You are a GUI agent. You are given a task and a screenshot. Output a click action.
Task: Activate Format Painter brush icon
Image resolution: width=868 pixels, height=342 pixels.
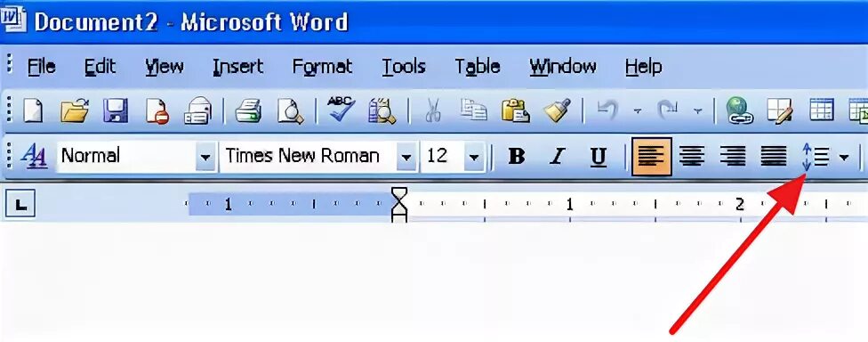tap(557, 110)
